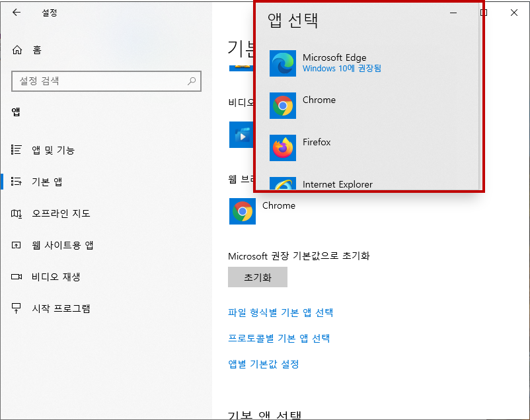The image size is (530, 420).
Task: Choose the Firefox icon in the 앱 선택 popup
Action: click(283, 148)
